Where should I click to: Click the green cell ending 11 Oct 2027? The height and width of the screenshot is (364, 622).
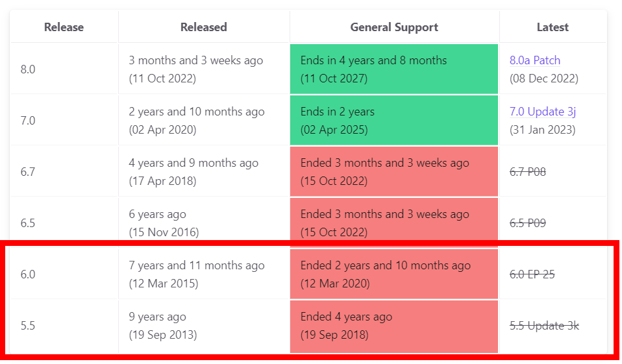(x=393, y=69)
